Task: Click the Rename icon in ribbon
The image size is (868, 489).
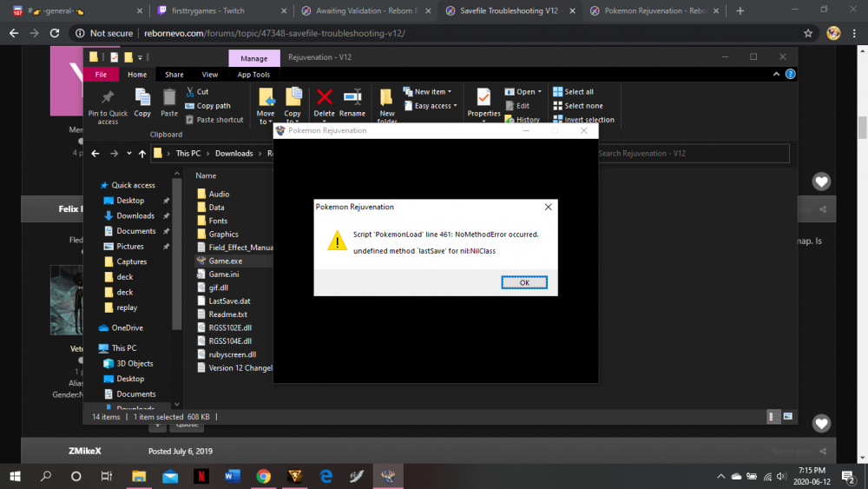Action: 352,97
